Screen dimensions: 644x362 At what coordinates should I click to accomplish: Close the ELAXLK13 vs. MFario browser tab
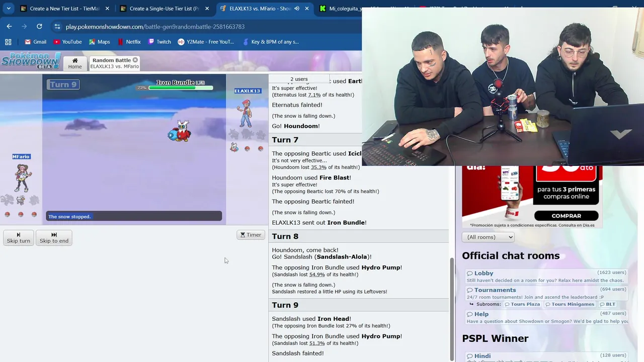(x=306, y=9)
